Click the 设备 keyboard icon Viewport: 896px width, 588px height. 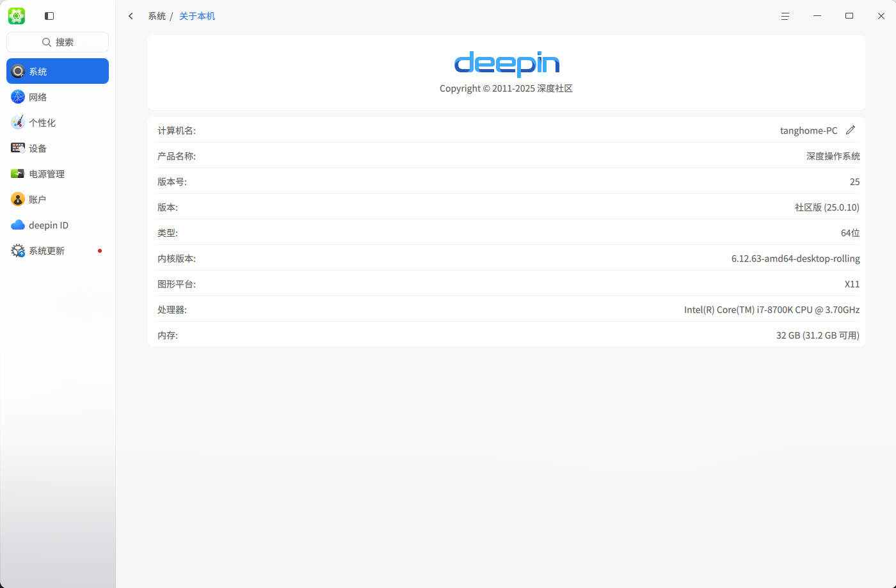click(18, 148)
